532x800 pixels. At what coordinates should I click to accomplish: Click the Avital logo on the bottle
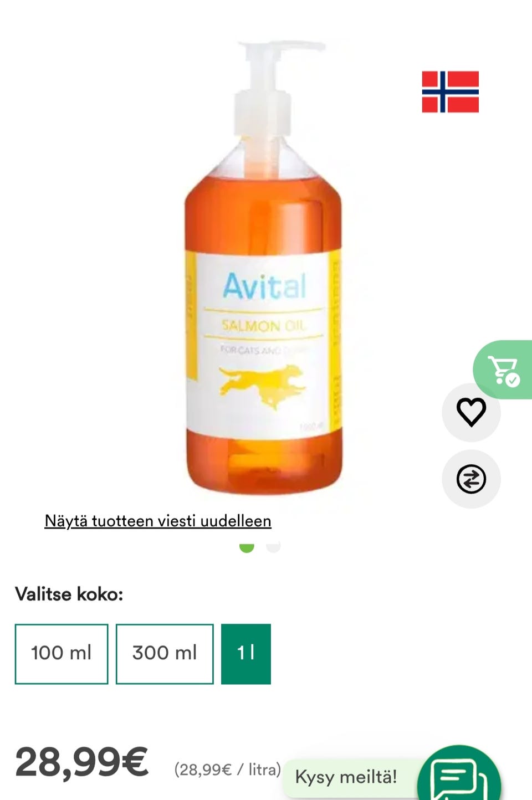pyautogui.click(x=264, y=286)
